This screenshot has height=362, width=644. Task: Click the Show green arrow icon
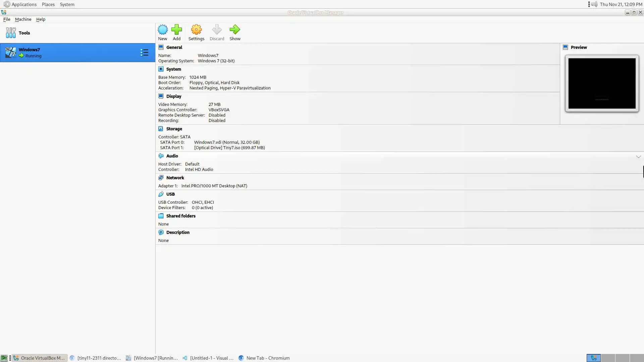click(235, 30)
